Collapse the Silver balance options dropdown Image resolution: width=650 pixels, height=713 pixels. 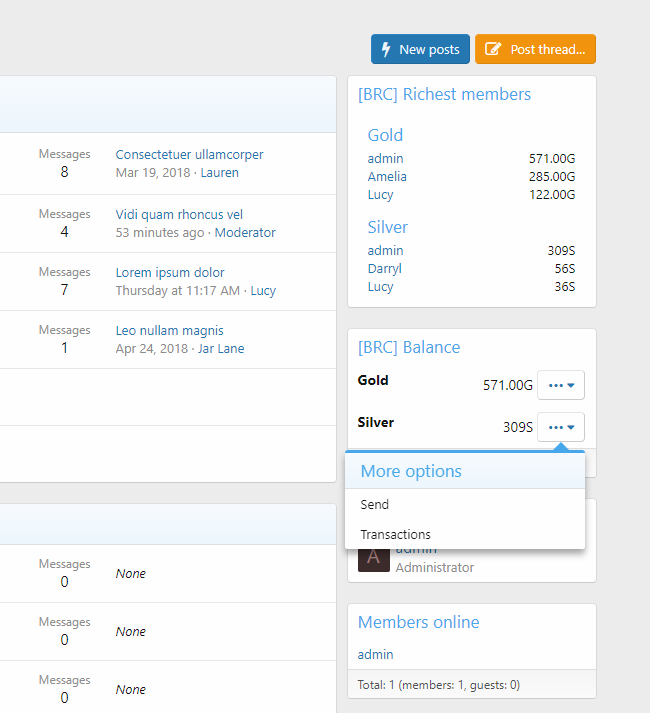[x=560, y=427]
